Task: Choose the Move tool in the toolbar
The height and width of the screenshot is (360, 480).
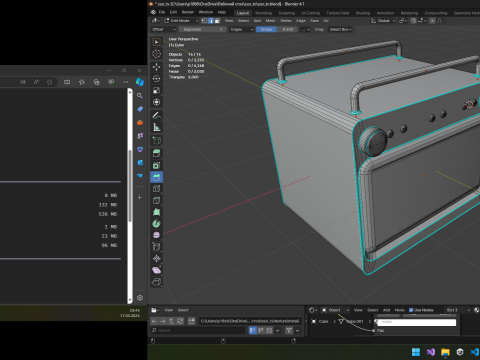Action: [156, 67]
